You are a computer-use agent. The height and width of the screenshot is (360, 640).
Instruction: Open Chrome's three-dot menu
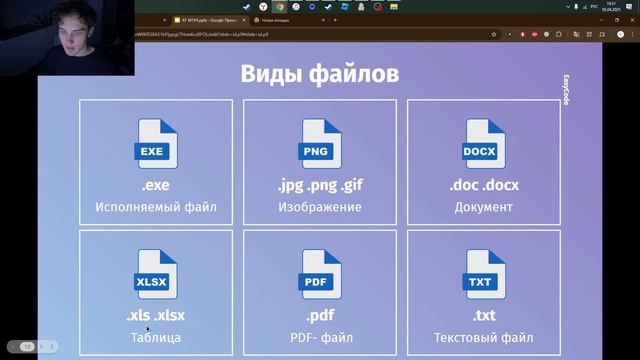point(633,35)
